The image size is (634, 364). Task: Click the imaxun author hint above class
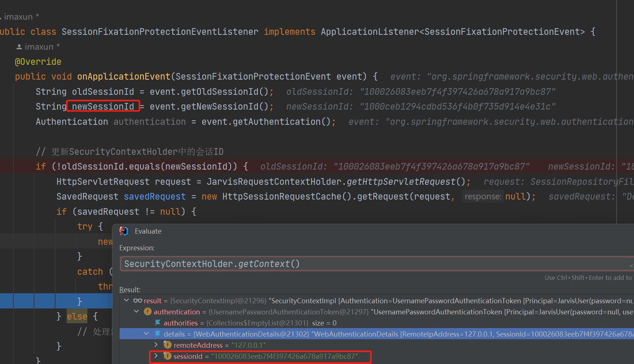point(19,17)
